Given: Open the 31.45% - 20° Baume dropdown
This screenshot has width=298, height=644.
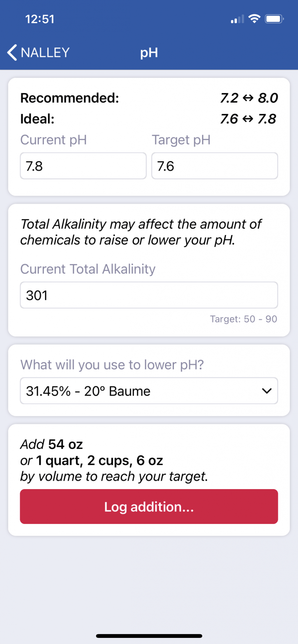Looking at the screenshot, I should tap(149, 391).
